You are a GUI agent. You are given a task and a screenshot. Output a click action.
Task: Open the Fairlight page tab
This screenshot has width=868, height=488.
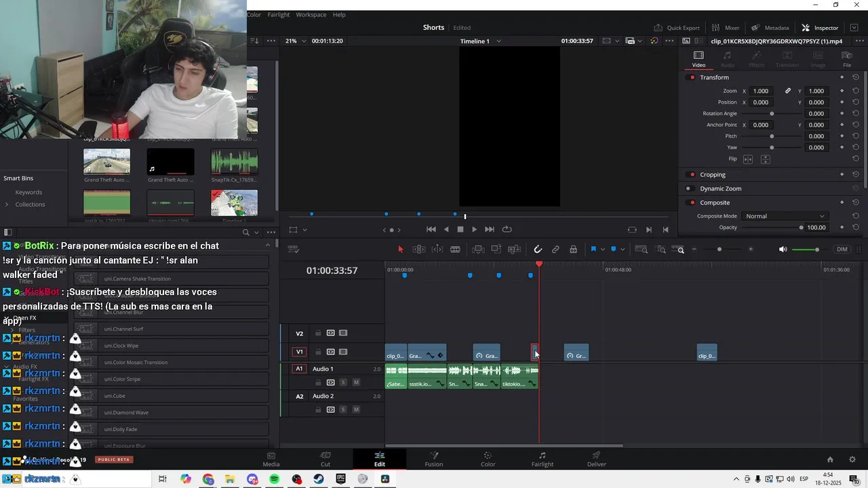(542, 459)
